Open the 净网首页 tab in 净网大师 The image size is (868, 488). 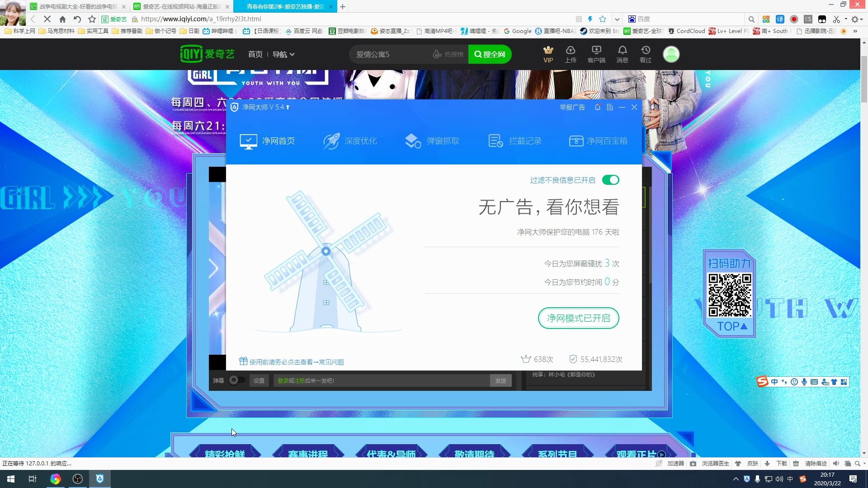tap(267, 141)
